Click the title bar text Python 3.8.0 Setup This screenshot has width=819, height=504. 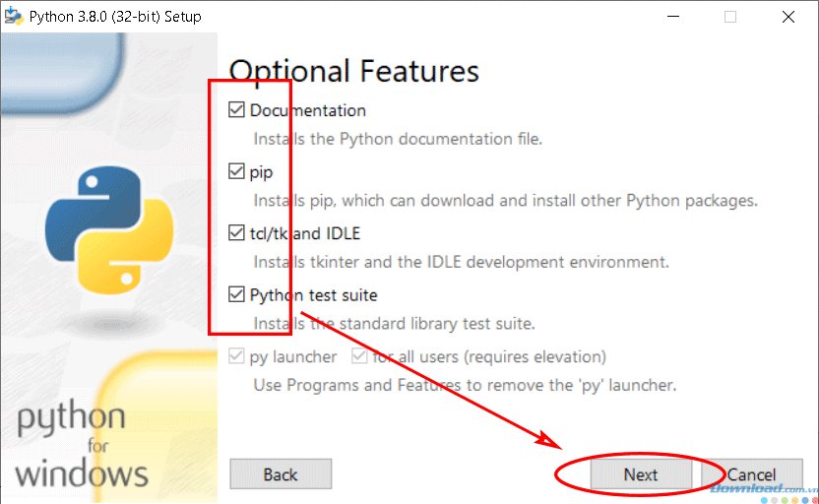(x=115, y=17)
